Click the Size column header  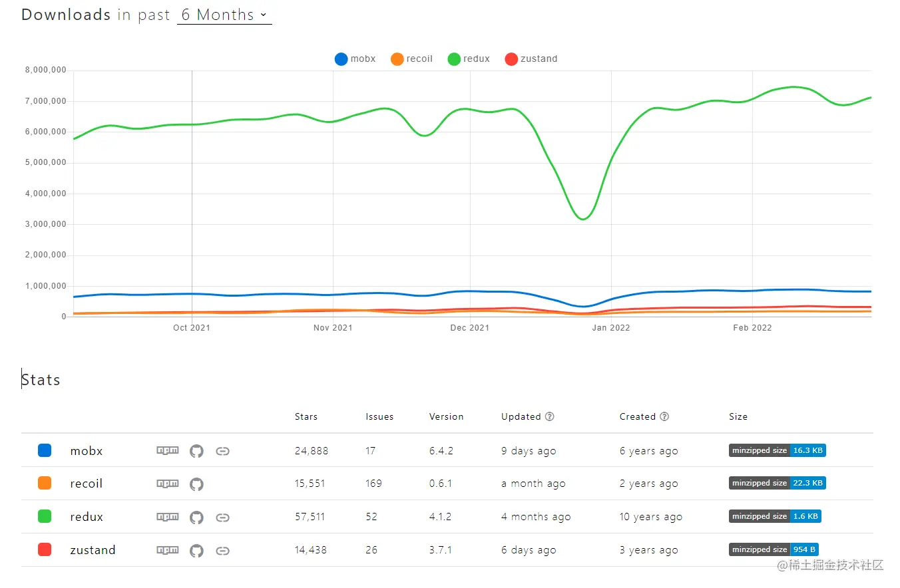pyautogui.click(x=738, y=417)
